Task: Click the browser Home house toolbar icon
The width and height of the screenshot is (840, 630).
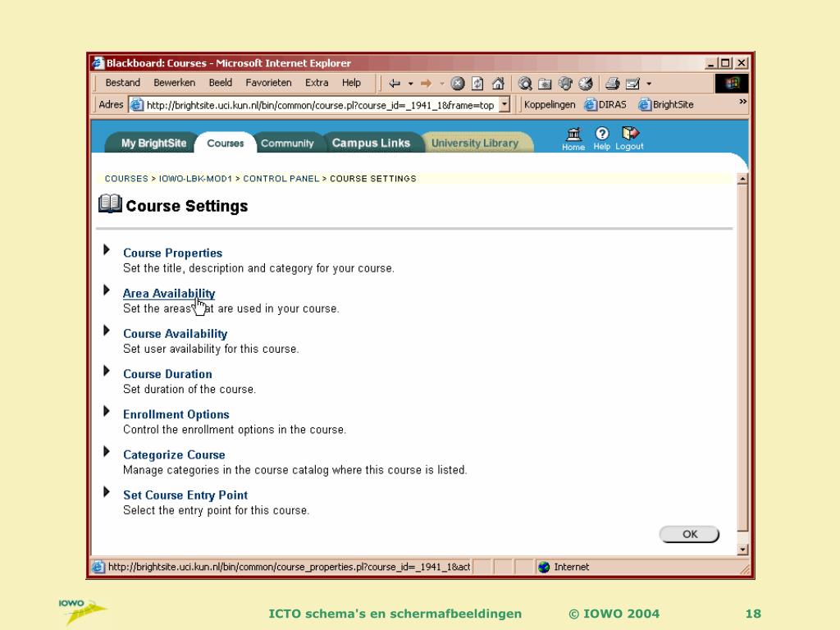Action: (498, 84)
